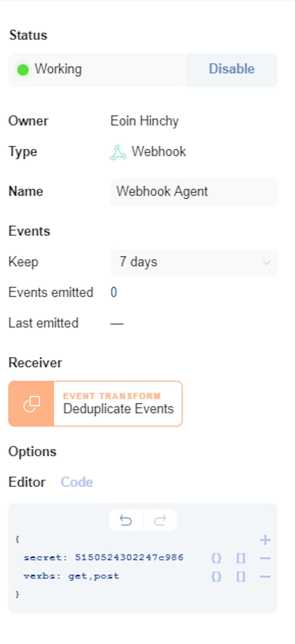Screen dimensions: 295x644
Task: Click the secret value 5150524302247c986
Action: [129, 557]
